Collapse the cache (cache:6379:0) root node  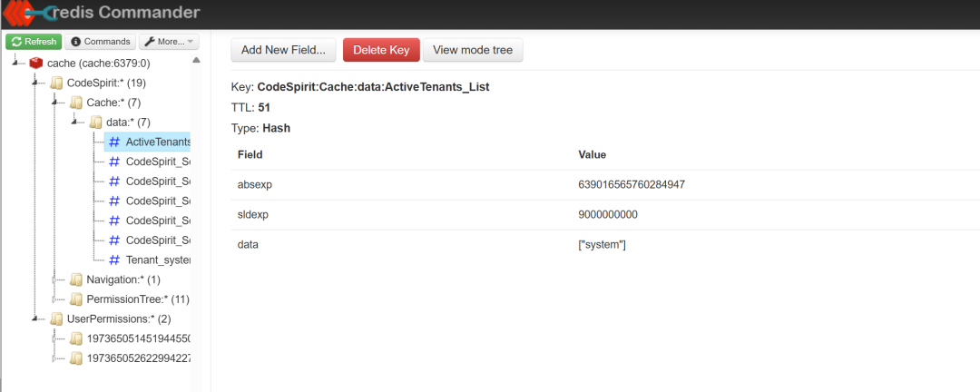pos(15,63)
